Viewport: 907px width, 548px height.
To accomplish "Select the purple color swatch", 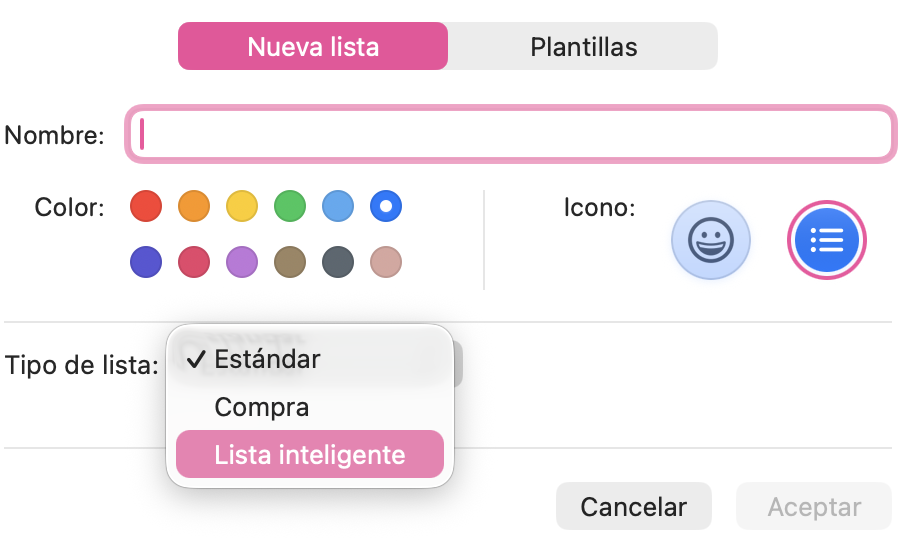I will [x=242, y=263].
